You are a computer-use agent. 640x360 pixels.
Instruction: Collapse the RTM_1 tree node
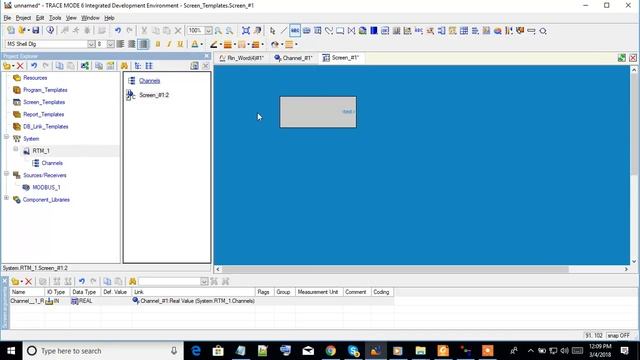click(x=16, y=149)
